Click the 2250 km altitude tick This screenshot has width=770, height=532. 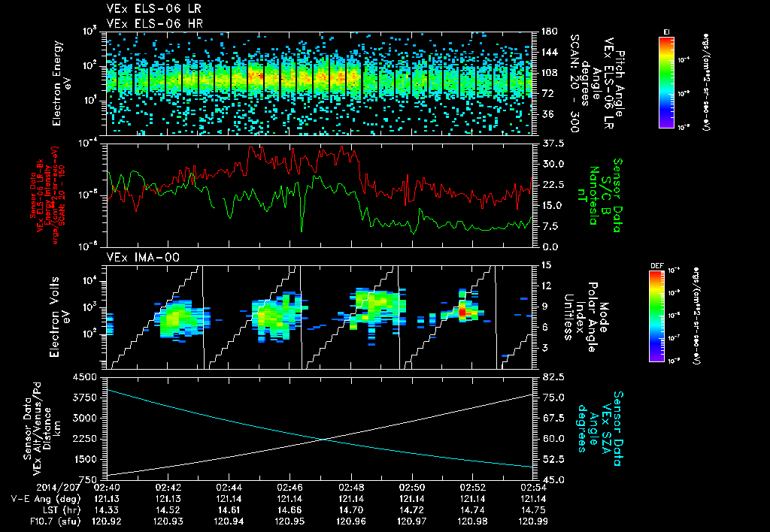pos(84,439)
